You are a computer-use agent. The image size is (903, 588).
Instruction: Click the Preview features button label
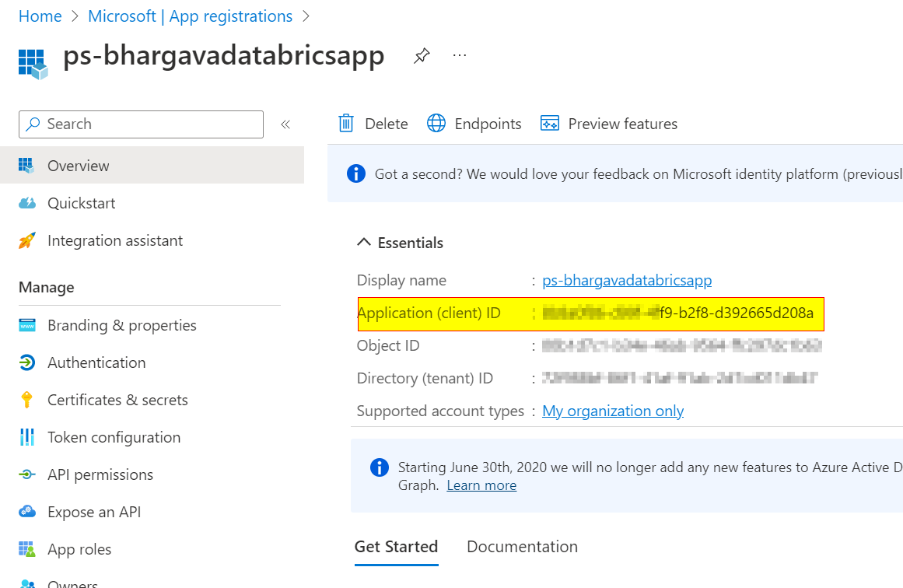click(622, 124)
